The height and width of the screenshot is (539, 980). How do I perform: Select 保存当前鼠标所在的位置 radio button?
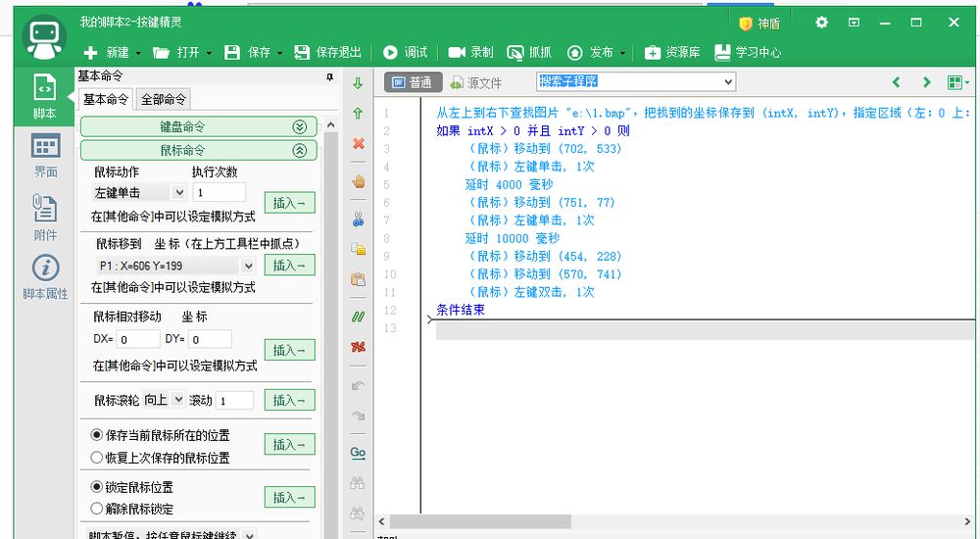point(96,434)
